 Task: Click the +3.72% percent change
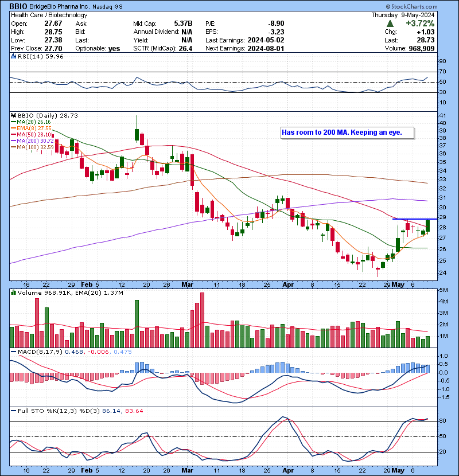(420, 24)
